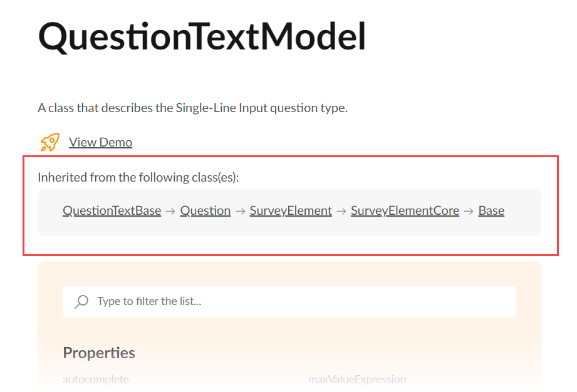
Task: Open the View Demo link
Action: click(100, 142)
